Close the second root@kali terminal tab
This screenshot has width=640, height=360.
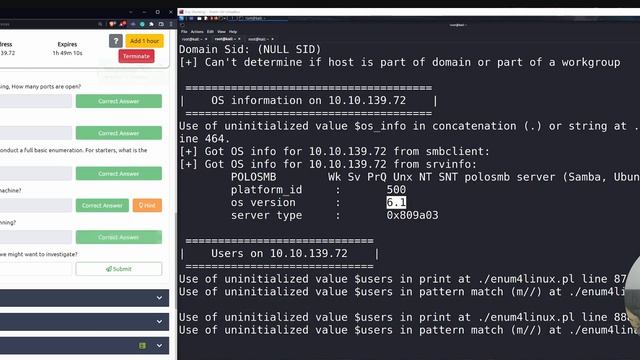tap(239, 39)
